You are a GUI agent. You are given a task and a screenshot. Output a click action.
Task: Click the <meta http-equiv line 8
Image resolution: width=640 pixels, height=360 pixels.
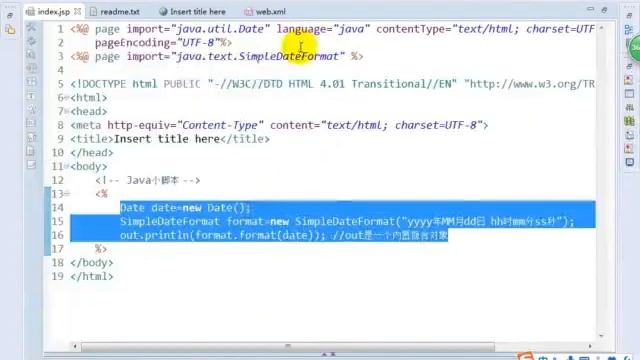pyautogui.click(x=279, y=125)
